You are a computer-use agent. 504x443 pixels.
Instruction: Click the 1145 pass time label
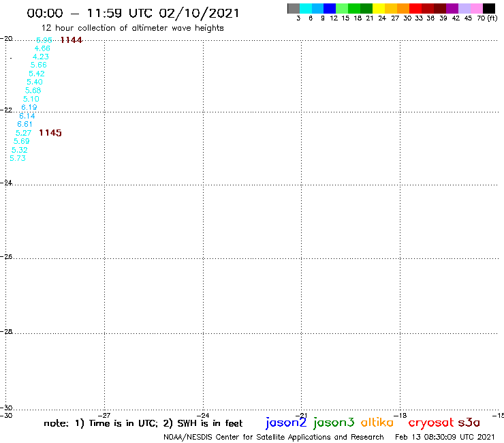click(50, 133)
